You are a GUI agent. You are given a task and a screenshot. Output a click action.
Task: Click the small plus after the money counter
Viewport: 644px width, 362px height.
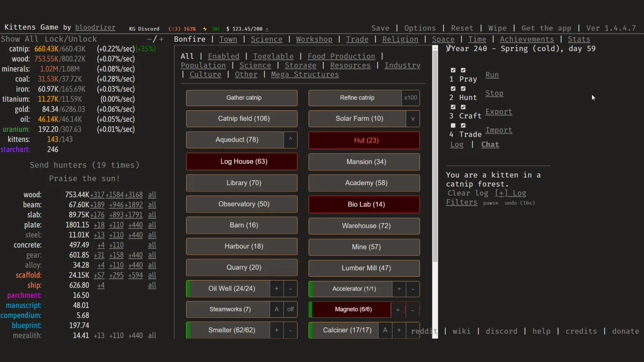(x=267, y=29)
